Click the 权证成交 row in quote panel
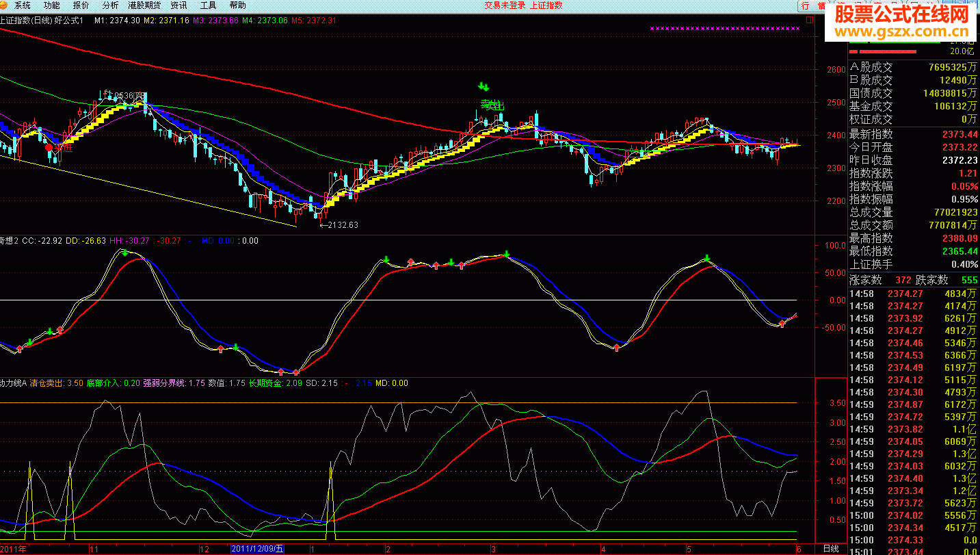The width and height of the screenshot is (980, 555). [x=914, y=119]
